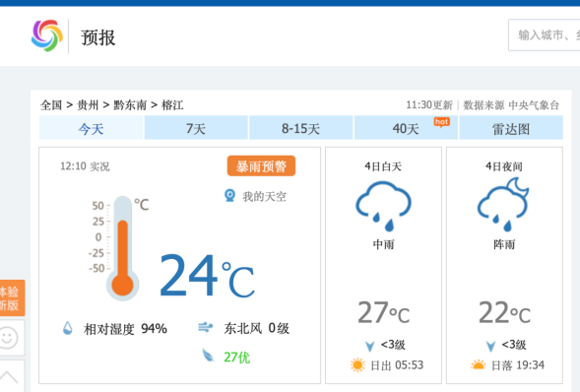Click the air quality leaf icon
The width and height of the screenshot is (580, 392).
208,356
